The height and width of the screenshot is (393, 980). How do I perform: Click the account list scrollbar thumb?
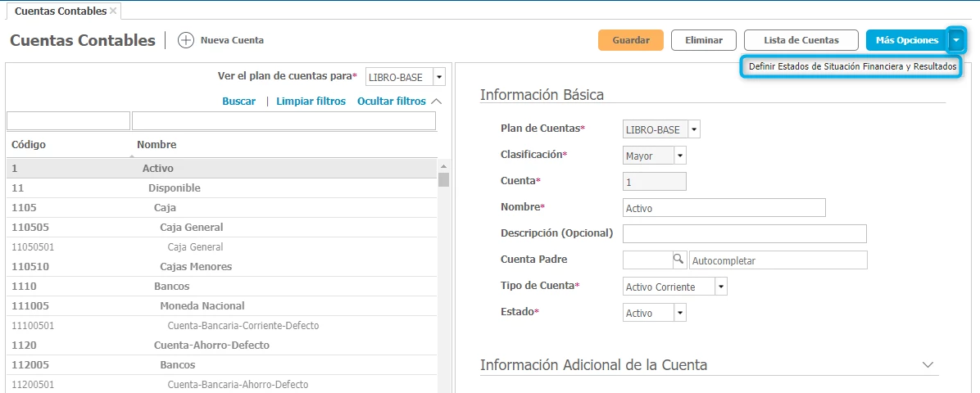pos(443,179)
